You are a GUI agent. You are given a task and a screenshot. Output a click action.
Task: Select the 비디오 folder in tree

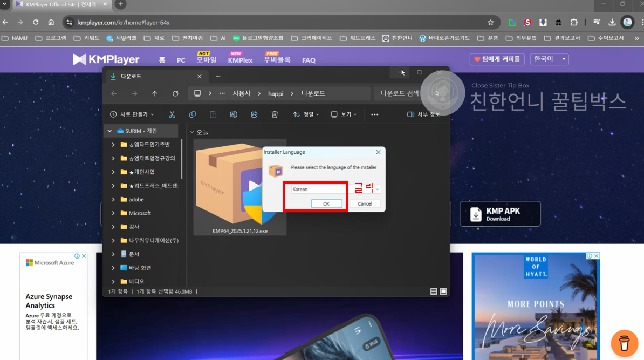[132, 282]
